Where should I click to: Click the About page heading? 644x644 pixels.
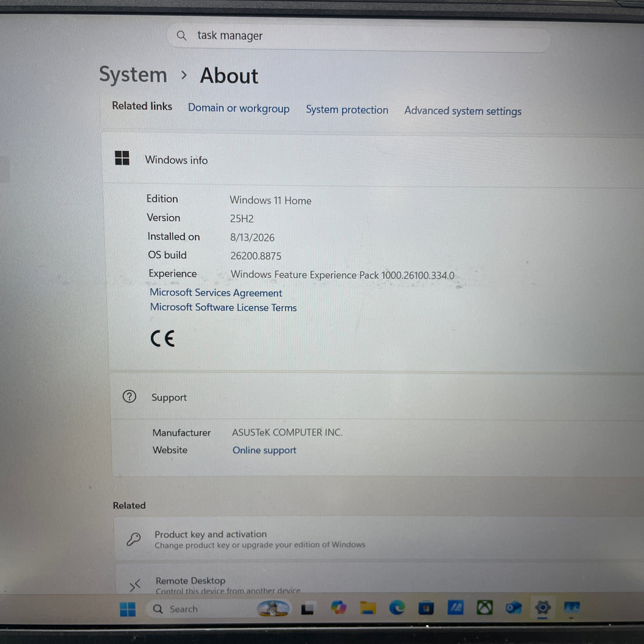point(229,76)
